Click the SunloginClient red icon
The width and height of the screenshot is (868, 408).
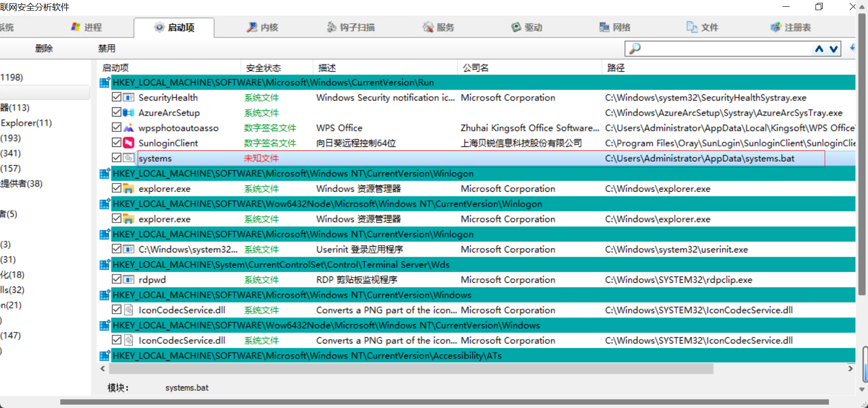[129, 143]
